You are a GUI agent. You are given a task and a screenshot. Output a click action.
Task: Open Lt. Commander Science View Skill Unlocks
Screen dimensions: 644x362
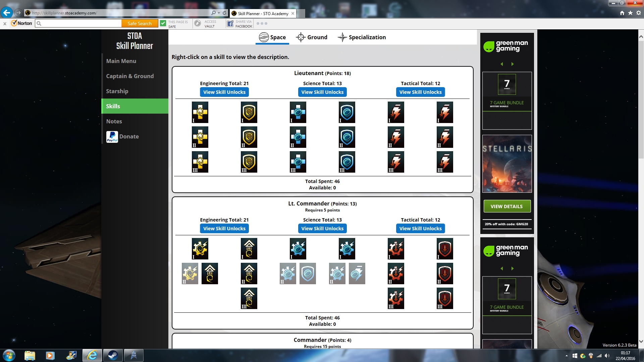tap(322, 229)
